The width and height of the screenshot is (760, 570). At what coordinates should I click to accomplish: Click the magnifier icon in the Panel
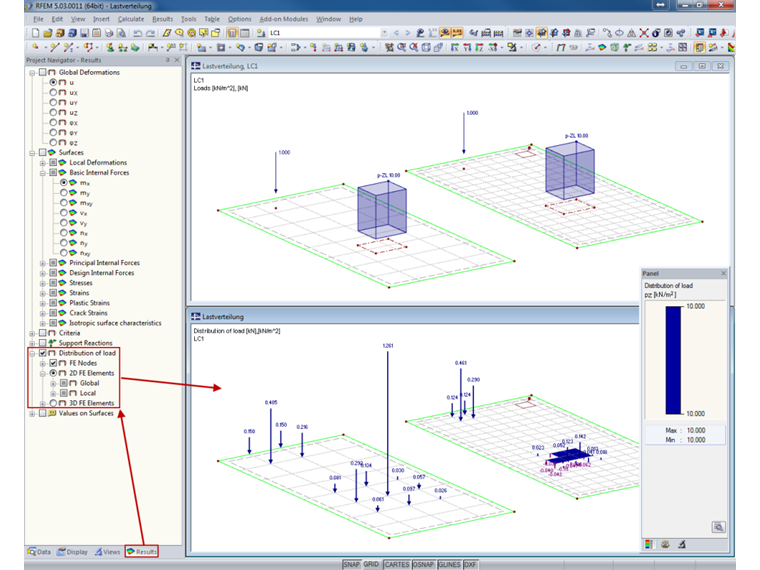pyautogui.click(x=718, y=526)
